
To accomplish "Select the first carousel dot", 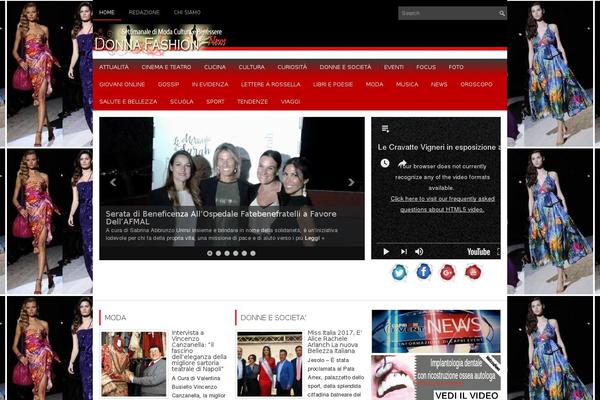I will pos(210,253).
